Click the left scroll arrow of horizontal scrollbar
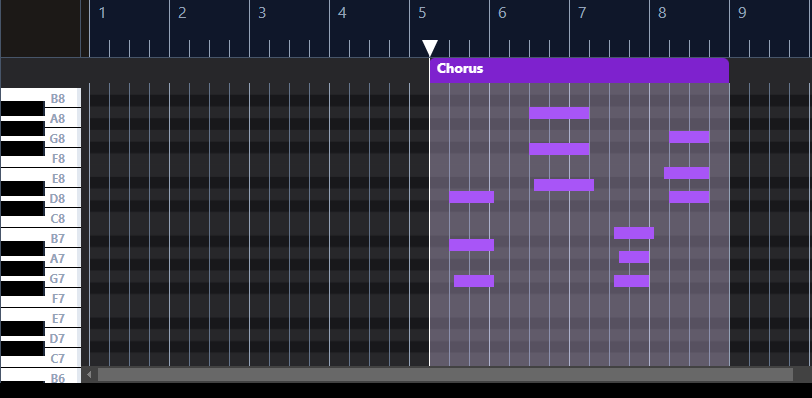The width and height of the screenshot is (812, 398). tap(89, 374)
